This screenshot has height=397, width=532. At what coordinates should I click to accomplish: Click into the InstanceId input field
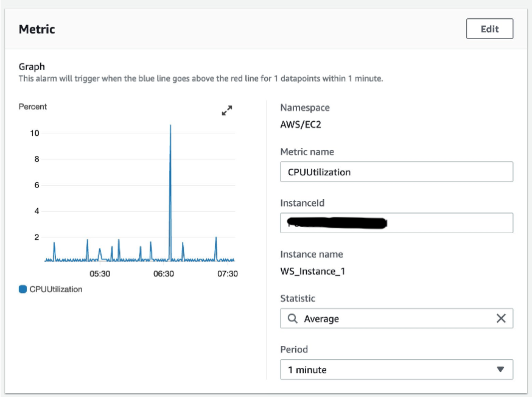coord(396,223)
